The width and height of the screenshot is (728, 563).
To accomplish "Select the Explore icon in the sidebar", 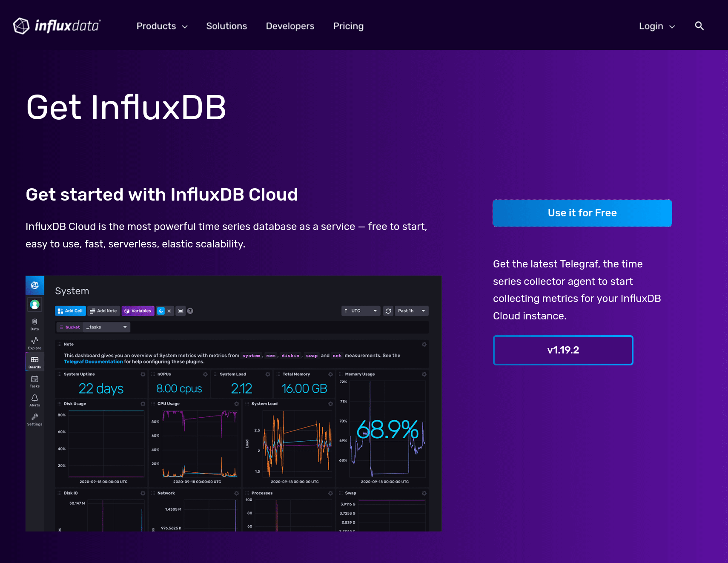I will 34,343.
